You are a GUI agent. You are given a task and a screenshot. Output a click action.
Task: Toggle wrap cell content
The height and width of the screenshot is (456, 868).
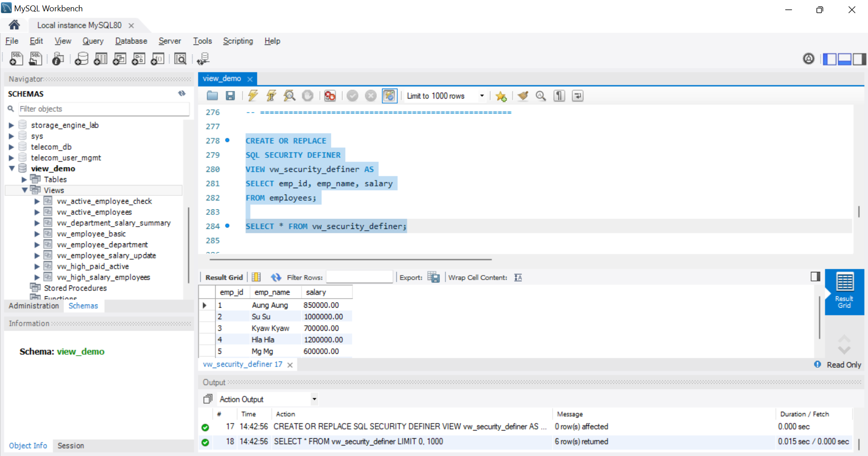(x=518, y=277)
